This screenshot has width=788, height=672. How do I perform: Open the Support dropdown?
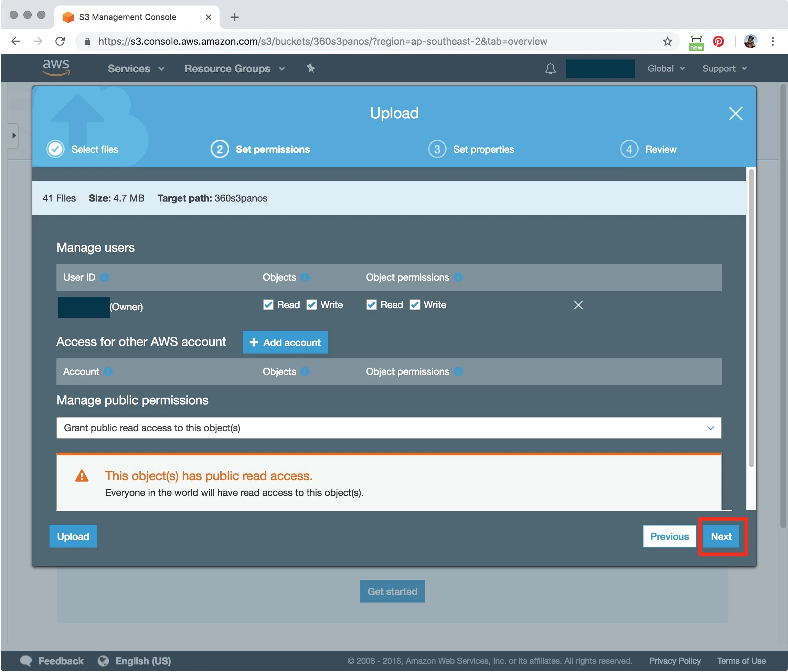click(x=724, y=69)
